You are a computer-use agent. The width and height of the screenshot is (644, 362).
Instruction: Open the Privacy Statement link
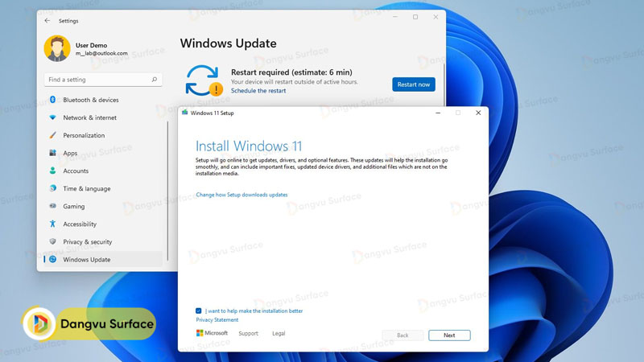(x=217, y=319)
